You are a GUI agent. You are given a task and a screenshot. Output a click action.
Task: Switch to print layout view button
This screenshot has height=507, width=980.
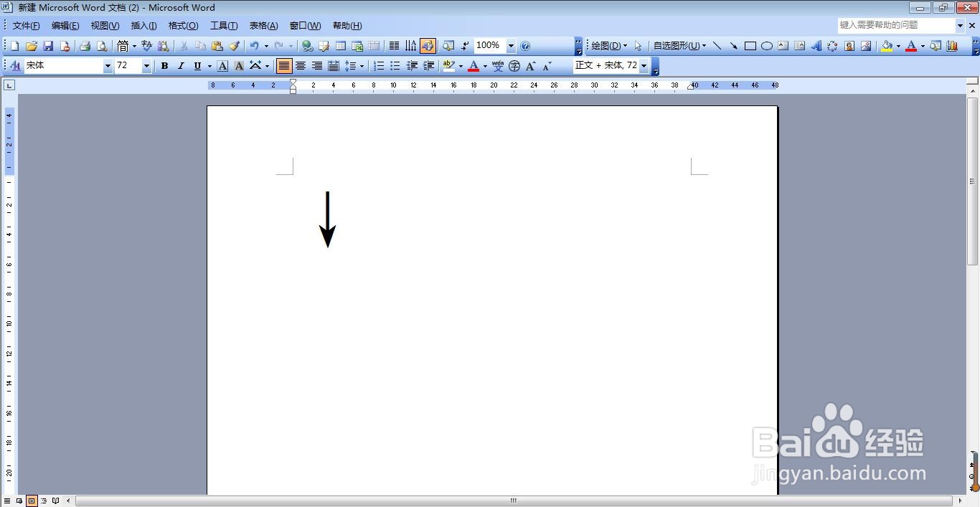(32, 501)
